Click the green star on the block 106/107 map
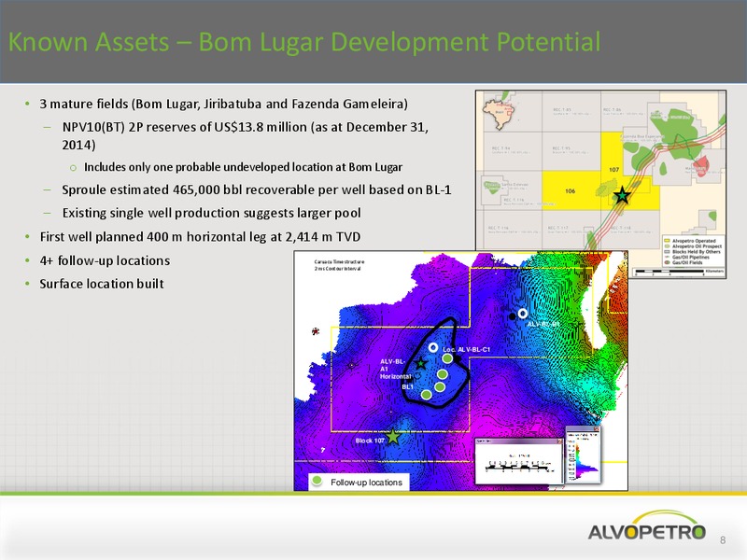 pos(621,195)
